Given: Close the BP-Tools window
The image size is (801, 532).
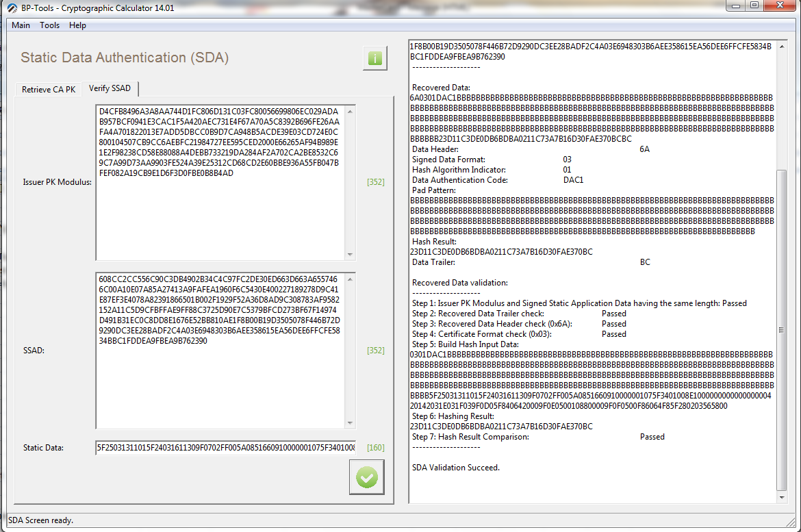Looking at the screenshot, I should click(x=780, y=5).
